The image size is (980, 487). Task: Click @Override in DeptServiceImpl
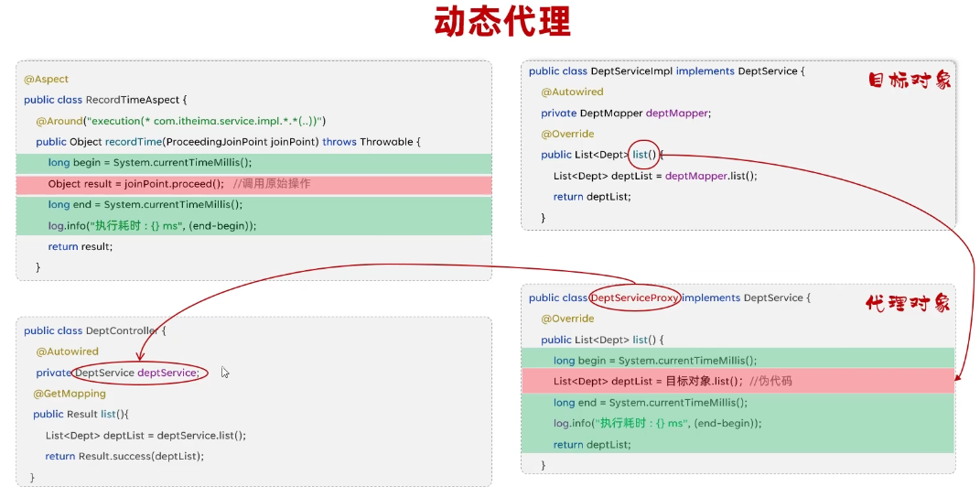567,134
